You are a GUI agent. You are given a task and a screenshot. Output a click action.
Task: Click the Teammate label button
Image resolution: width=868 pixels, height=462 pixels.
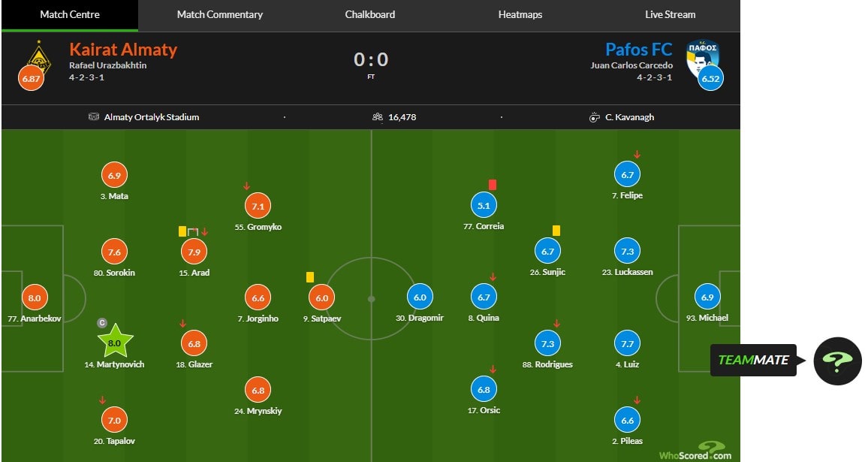[753, 361]
